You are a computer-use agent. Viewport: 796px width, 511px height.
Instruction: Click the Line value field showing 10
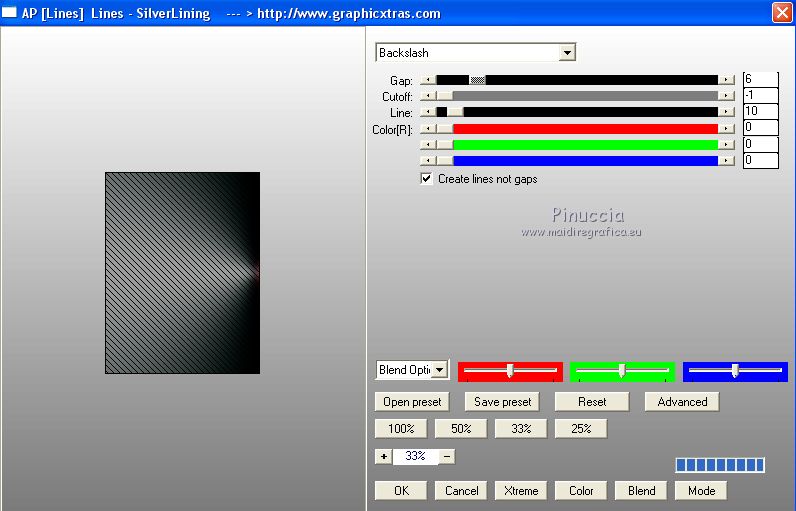point(760,111)
